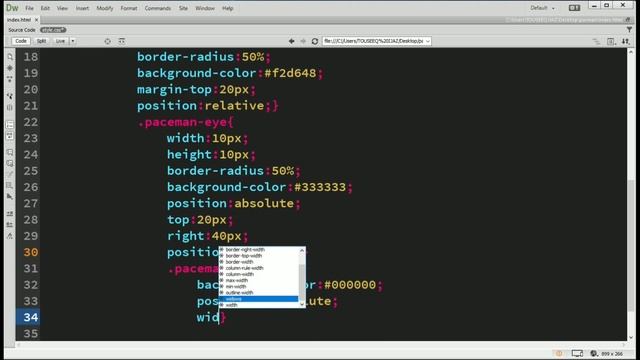The height and width of the screenshot is (360, 640).
Task: Open the File menu
Action: click(29, 8)
